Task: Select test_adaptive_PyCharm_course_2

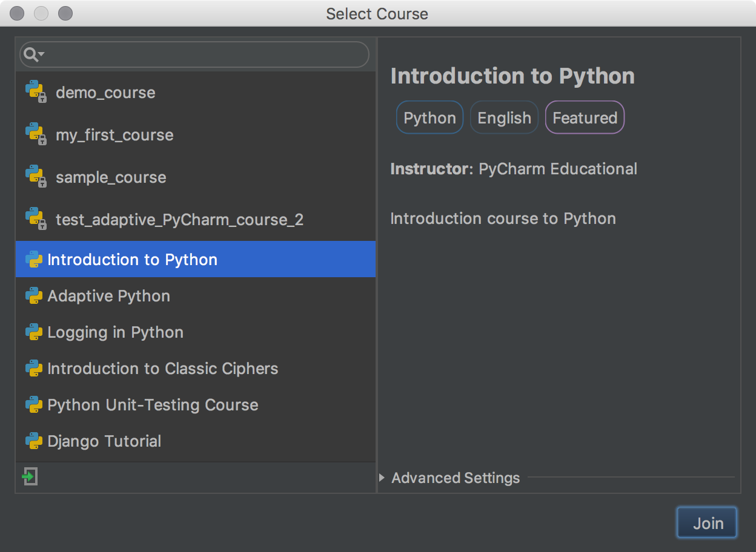Action: (x=196, y=220)
